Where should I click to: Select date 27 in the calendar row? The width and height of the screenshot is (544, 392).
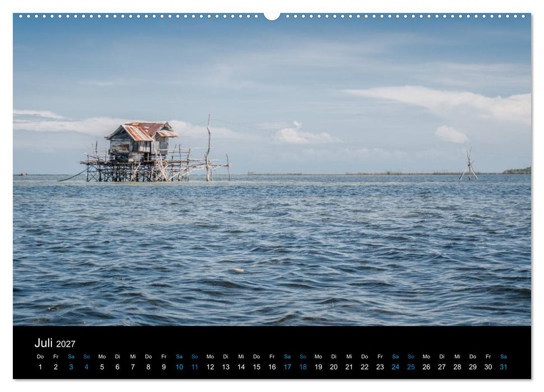coord(441,367)
